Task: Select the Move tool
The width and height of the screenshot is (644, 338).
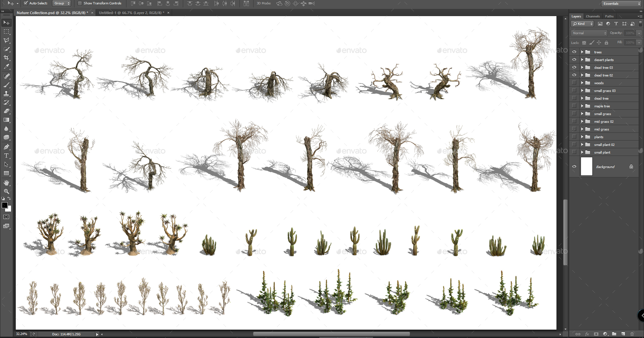Action: 6,22
